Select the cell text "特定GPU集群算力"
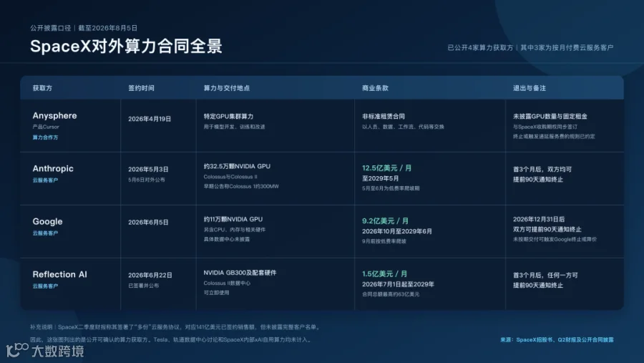This screenshot has width=644, height=363. point(228,116)
